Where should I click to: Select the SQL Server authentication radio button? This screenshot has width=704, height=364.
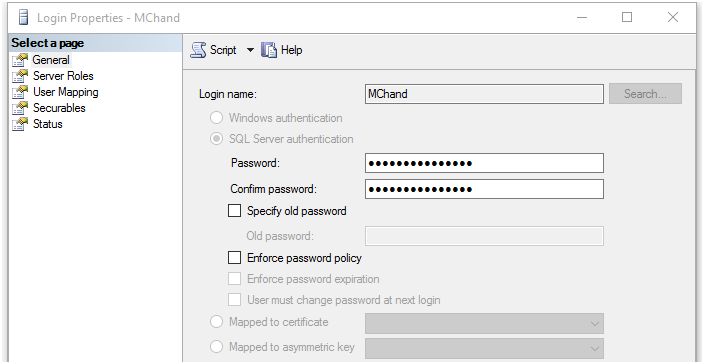[x=216, y=139]
